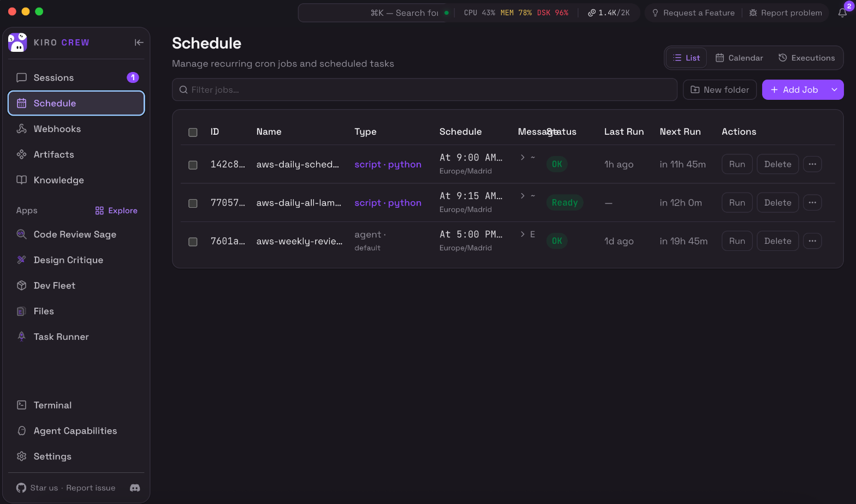Check the box for job 142c8
The height and width of the screenshot is (504, 856).
193,165
